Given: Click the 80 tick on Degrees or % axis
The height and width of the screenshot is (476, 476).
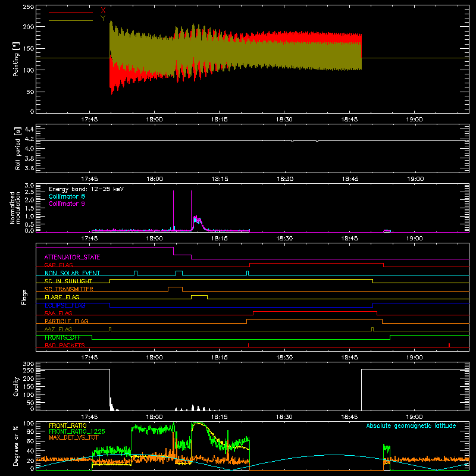Looking at the screenshot, I should coord(30,431).
